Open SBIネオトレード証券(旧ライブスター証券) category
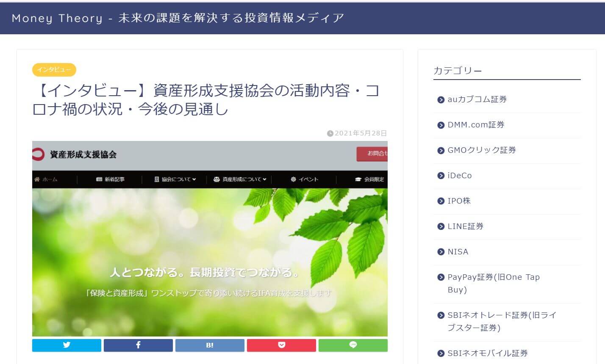 [x=502, y=322]
